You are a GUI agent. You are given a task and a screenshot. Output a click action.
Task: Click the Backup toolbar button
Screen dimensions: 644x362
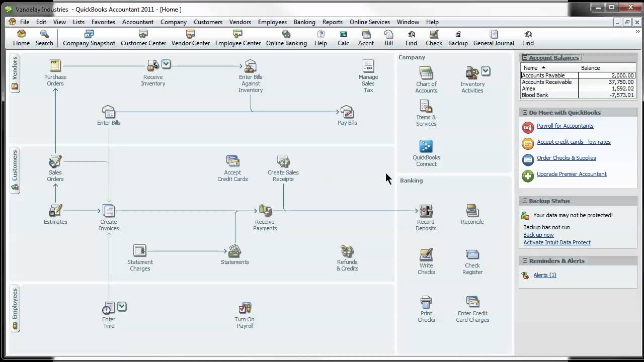pos(458,38)
